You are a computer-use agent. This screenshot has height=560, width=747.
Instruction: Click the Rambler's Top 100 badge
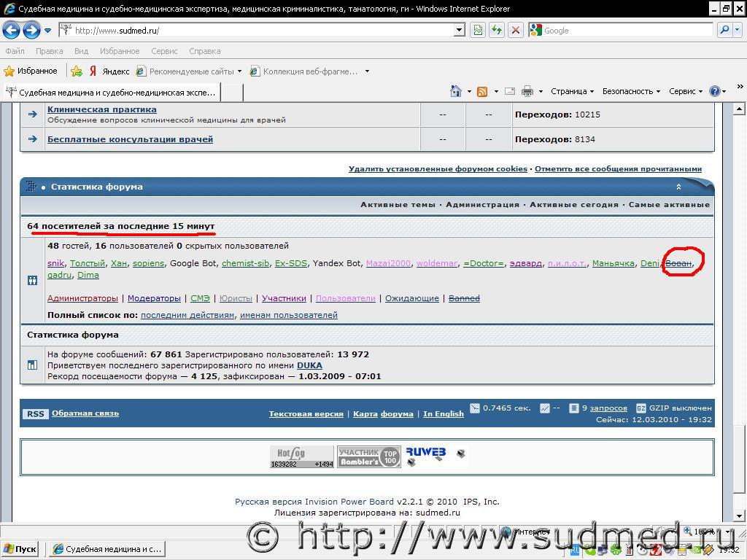[368, 456]
